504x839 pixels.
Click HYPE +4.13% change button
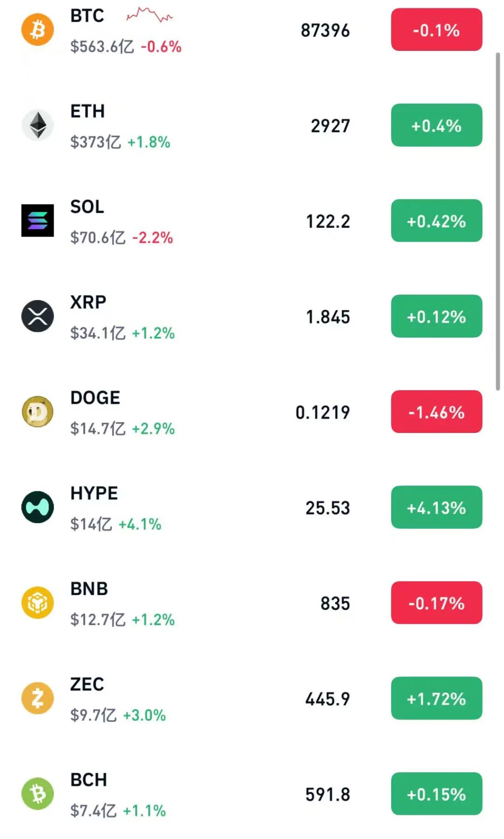point(436,507)
